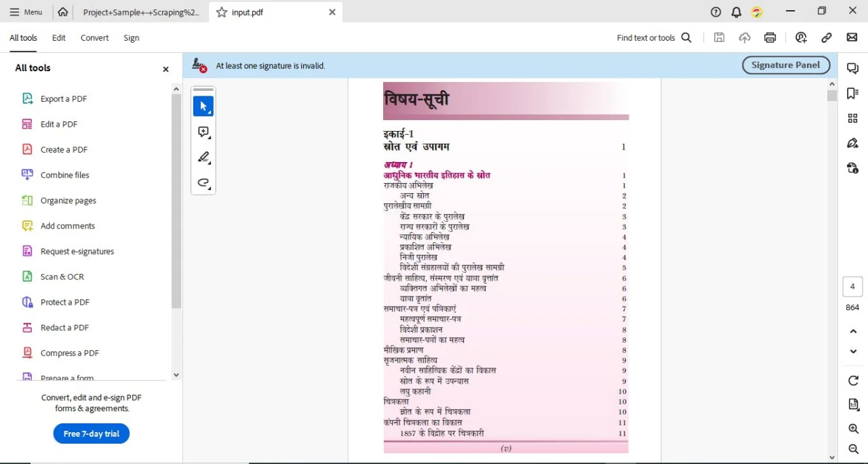The image size is (868, 464).
Task: Share with others icon
Action: click(801, 38)
